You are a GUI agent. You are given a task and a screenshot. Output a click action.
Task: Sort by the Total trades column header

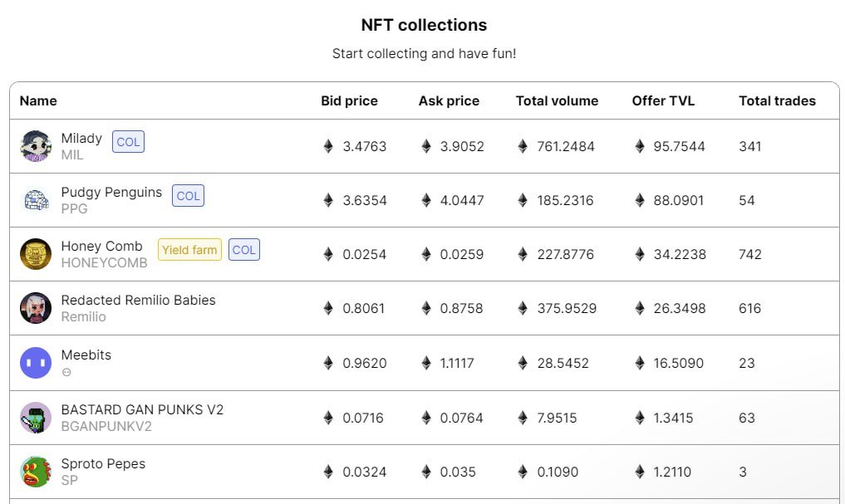tap(777, 100)
